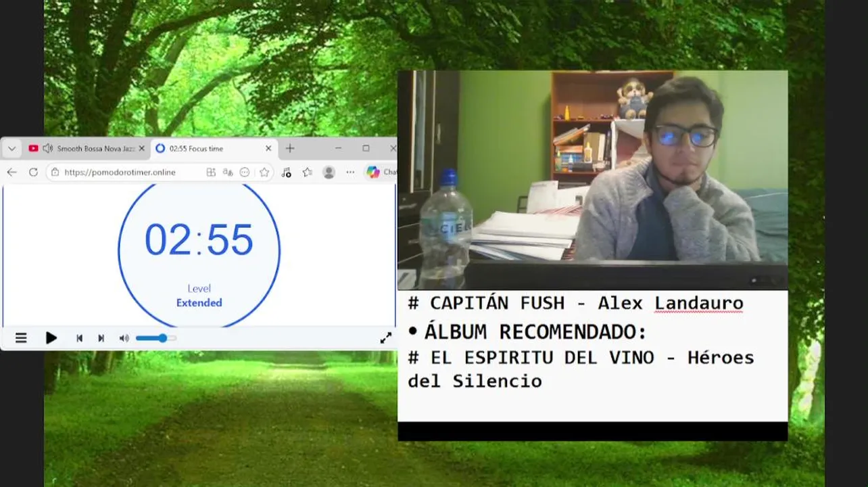Screen dimensions: 868x487
Task: Open the browser Settings and more menu
Action: point(350,172)
